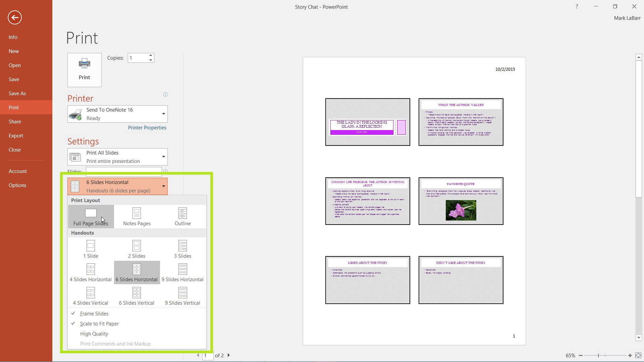
Task: Toggle Scale to Fit Paper option
Action: click(100, 323)
